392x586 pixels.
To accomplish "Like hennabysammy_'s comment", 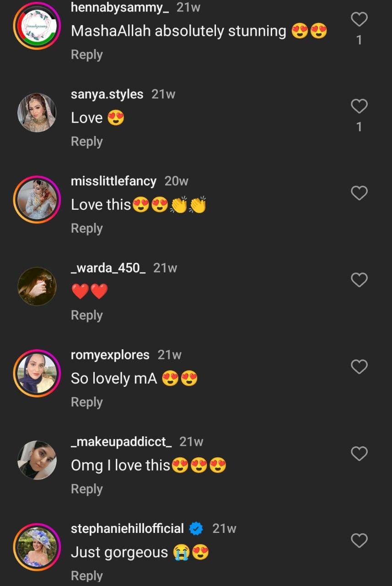I will (359, 19).
